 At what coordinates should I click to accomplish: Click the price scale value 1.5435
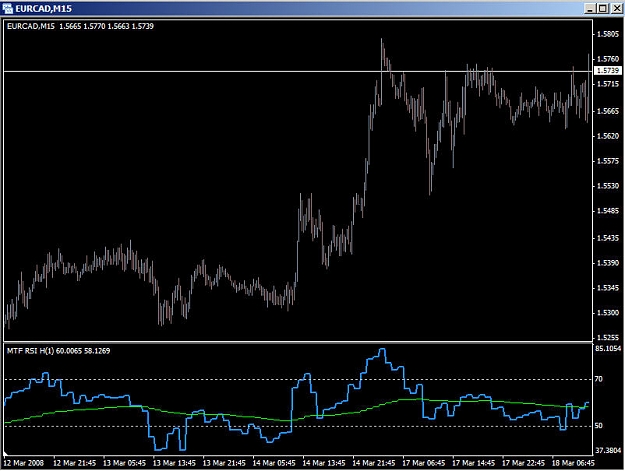click(607, 238)
